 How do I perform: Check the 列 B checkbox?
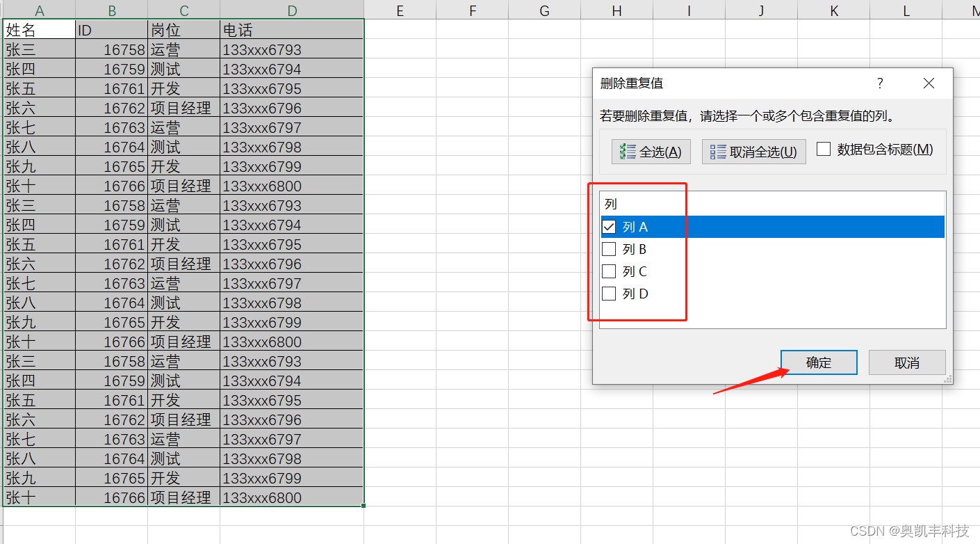(x=610, y=248)
